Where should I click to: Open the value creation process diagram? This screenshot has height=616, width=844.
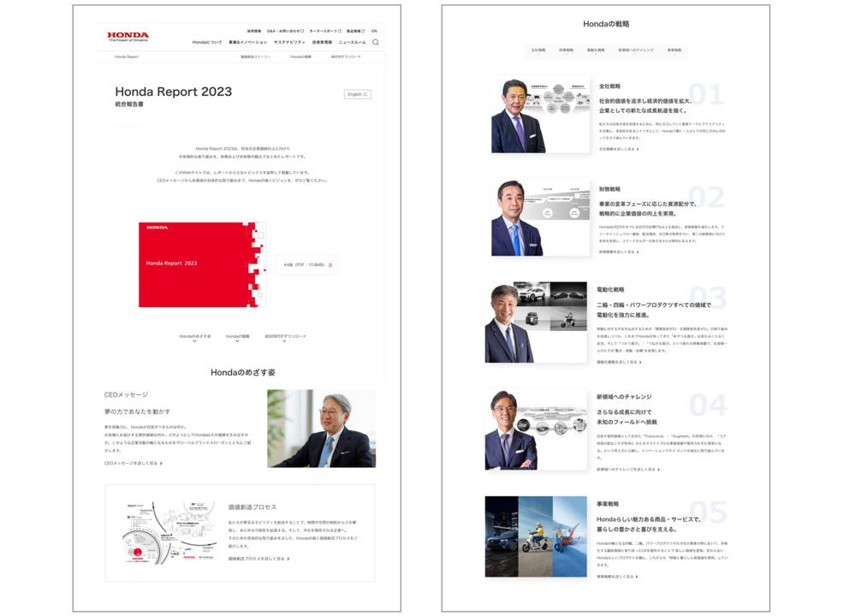169,533
